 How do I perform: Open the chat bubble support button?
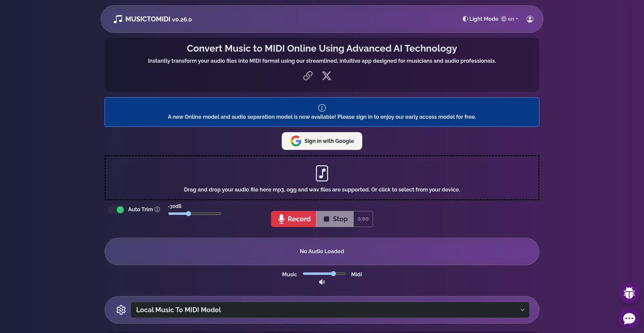pos(629,318)
